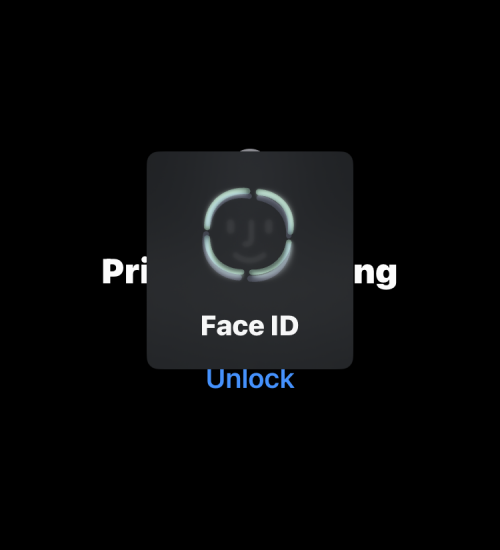
Task: Click the dialog area below Face ID text
Action: 250,353
